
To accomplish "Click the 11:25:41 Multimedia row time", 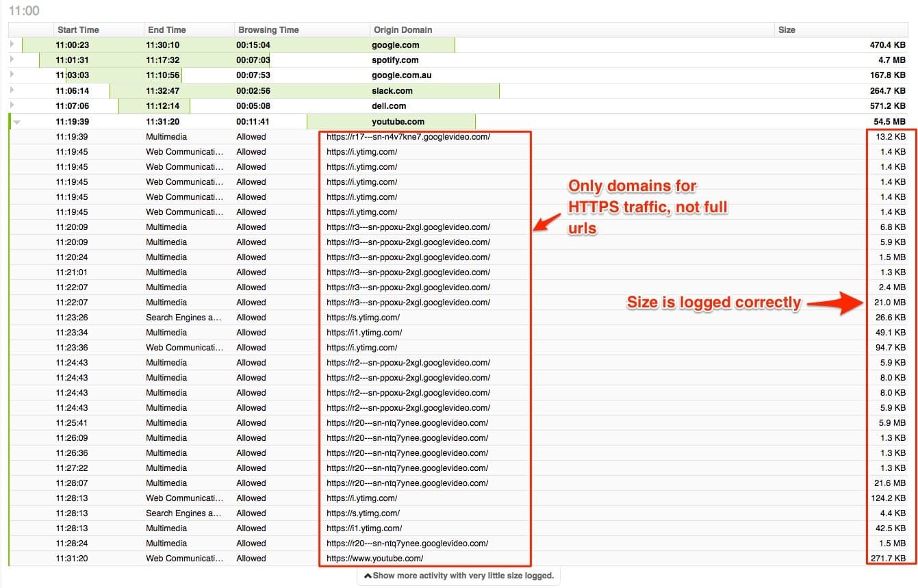I will coord(72,423).
